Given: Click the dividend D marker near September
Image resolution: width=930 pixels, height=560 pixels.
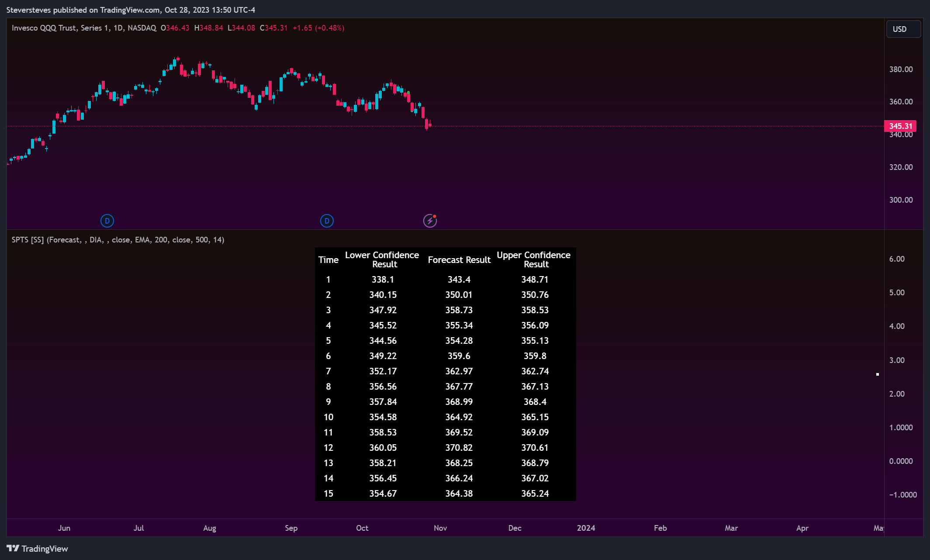Looking at the screenshot, I should (327, 221).
